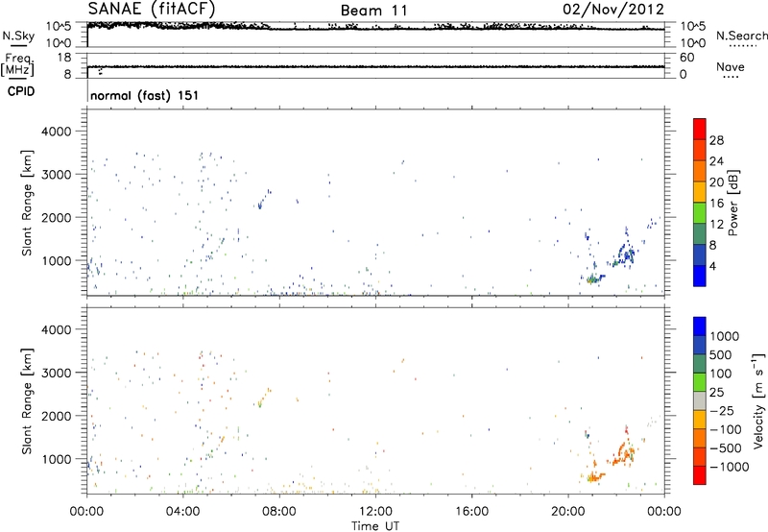
Task: Pick the gray -25 to 25 Velocity segment
Action: (700, 400)
